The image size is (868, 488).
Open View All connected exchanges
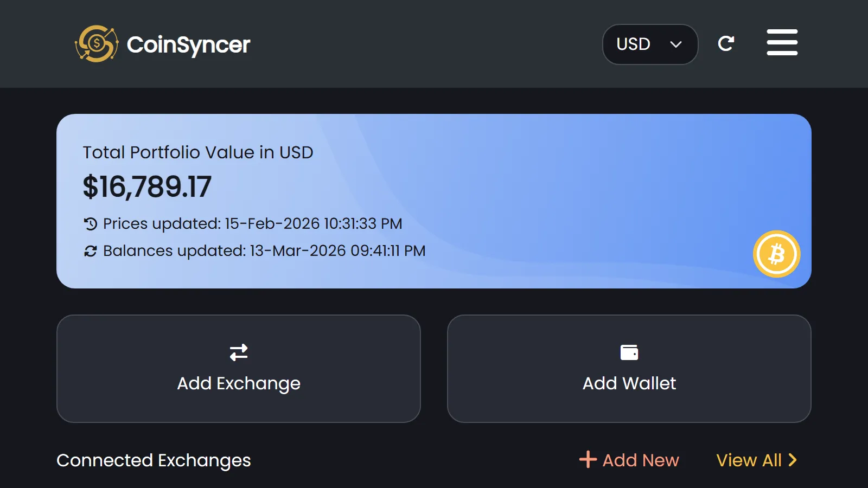pyautogui.click(x=749, y=460)
